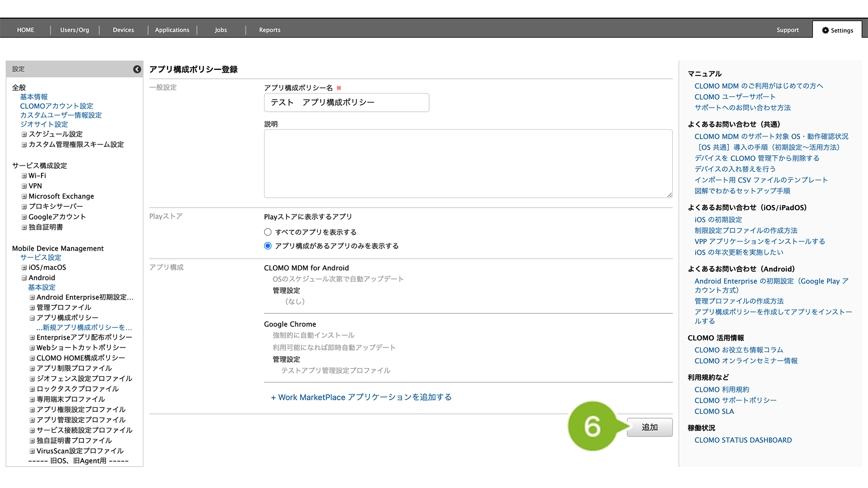Click the Settings gear icon tab
Viewport: 868px width, 488px height.
[x=837, y=30]
